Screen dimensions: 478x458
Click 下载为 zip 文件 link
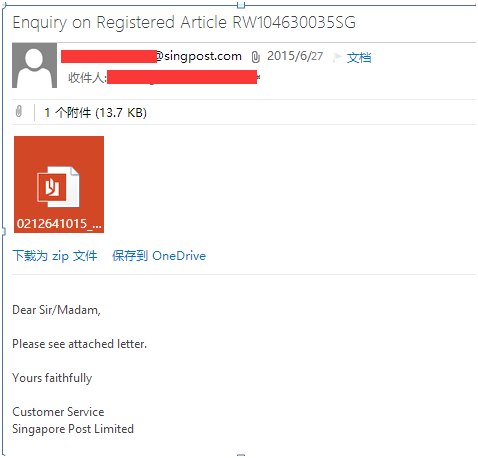point(55,256)
